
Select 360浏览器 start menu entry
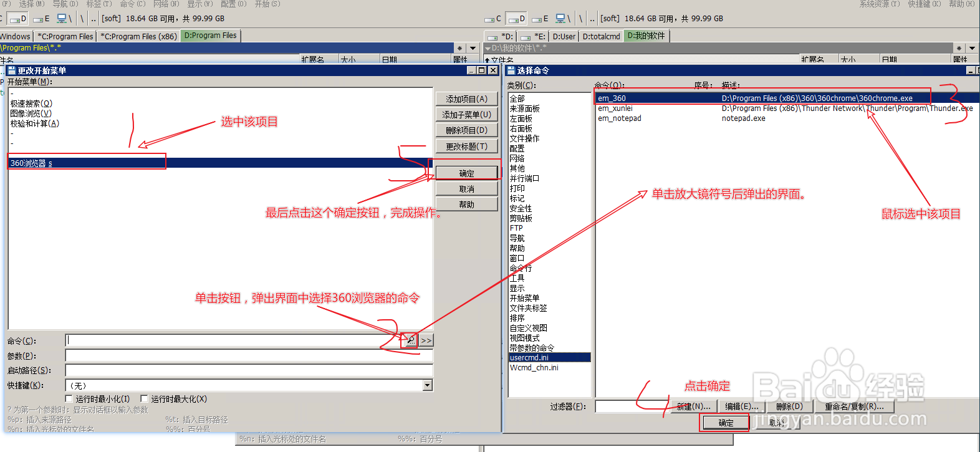(221, 163)
